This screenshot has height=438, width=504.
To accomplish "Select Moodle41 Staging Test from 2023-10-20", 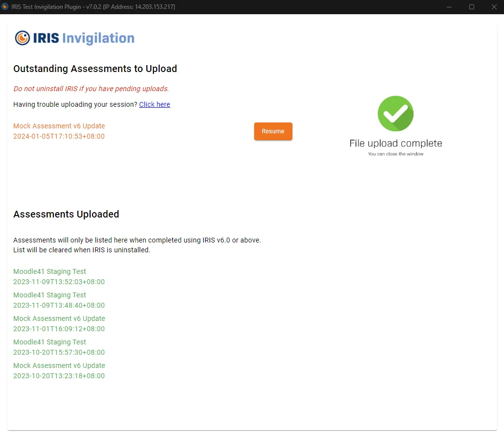I will point(49,342).
